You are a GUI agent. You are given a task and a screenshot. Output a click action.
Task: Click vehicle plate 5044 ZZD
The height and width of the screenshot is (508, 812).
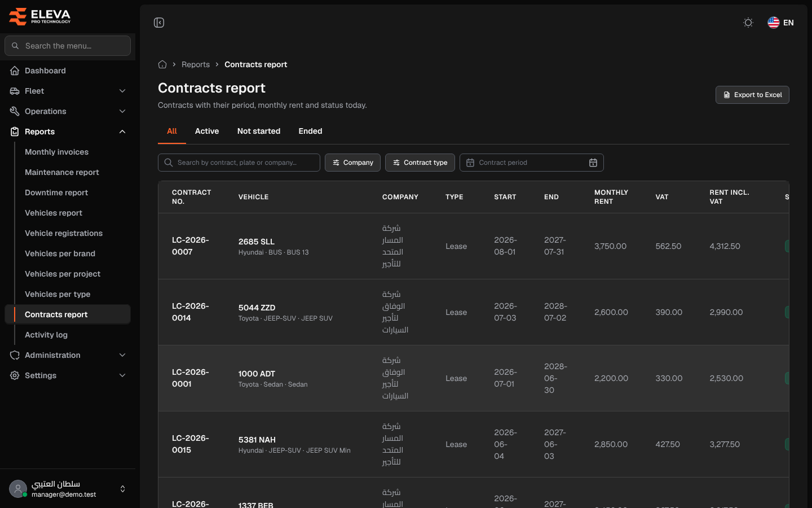[257, 308]
